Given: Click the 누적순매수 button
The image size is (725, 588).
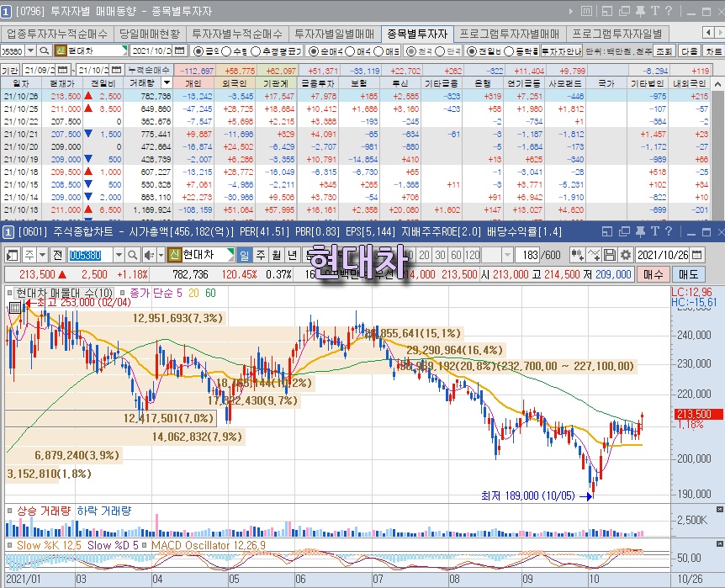Looking at the screenshot, I should coord(149,70).
